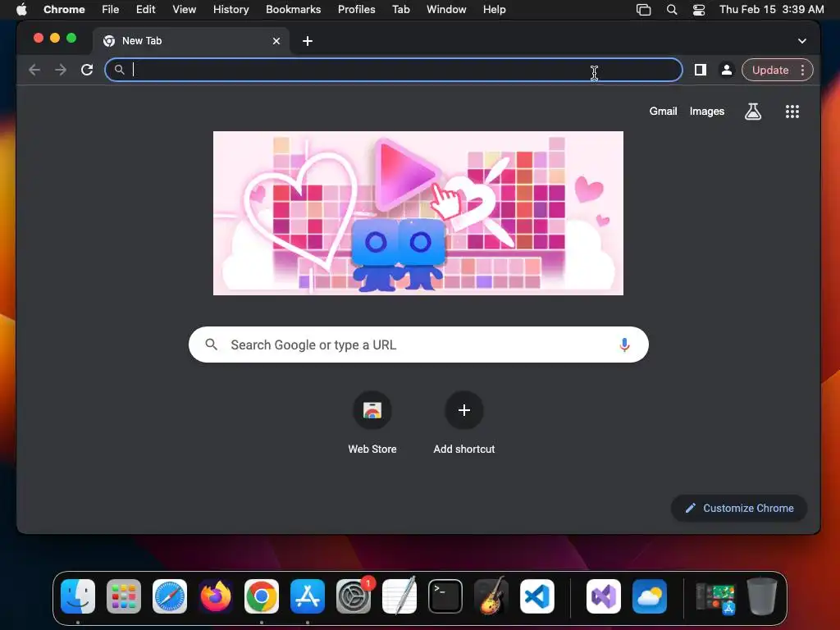Expand the tab search chevron
Image resolution: width=840 pixels, height=630 pixels.
point(802,41)
